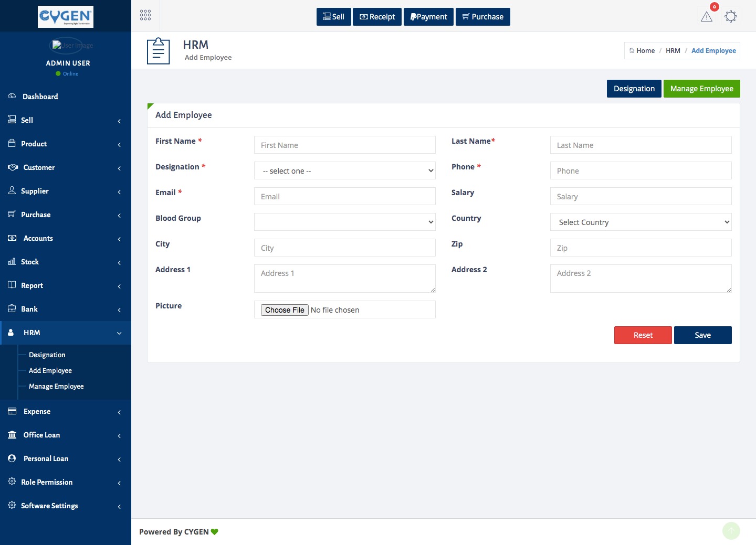Image resolution: width=756 pixels, height=545 pixels.
Task: Click the Receipt button in top bar
Action: (x=377, y=17)
